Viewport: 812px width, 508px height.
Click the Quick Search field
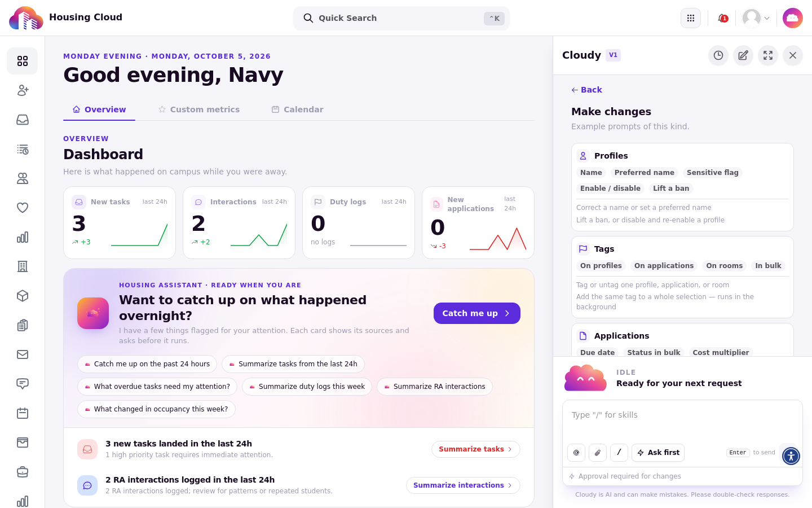coord(401,18)
